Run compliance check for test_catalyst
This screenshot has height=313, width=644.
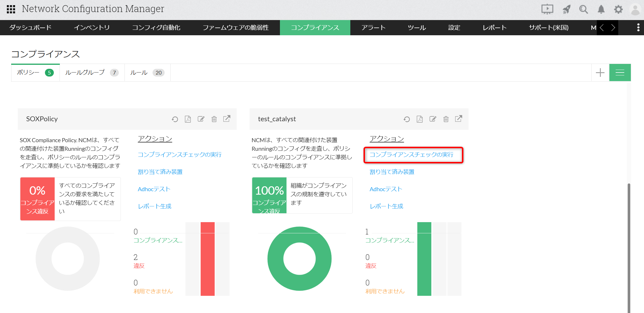point(411,155)
